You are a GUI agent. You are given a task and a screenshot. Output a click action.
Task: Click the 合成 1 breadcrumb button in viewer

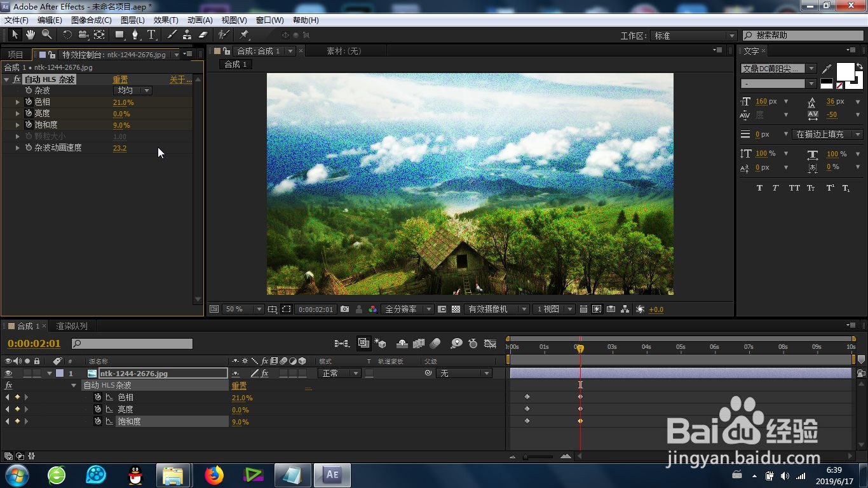(x=236, y=64)
